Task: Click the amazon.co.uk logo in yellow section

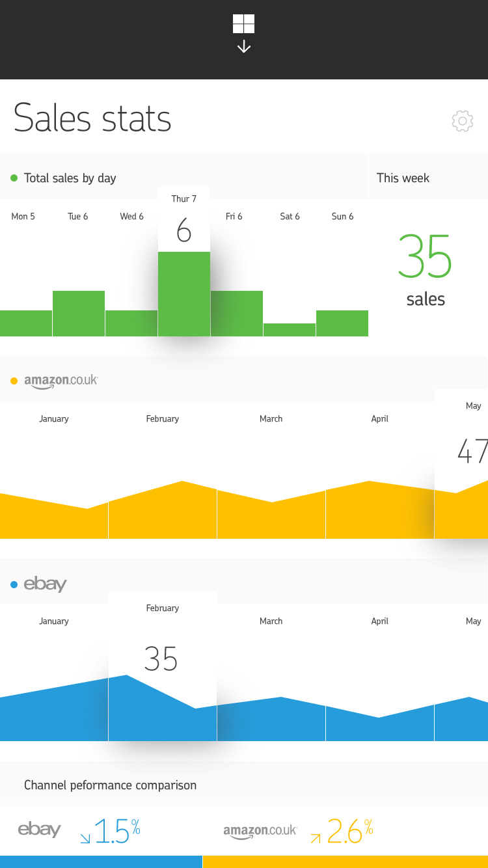Action: click(61, 381)
